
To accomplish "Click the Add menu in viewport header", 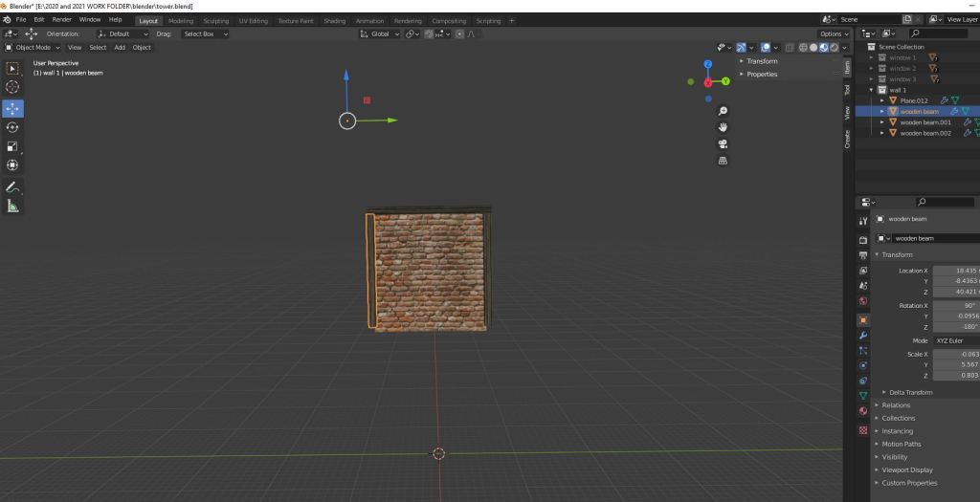I will (120, 47).
